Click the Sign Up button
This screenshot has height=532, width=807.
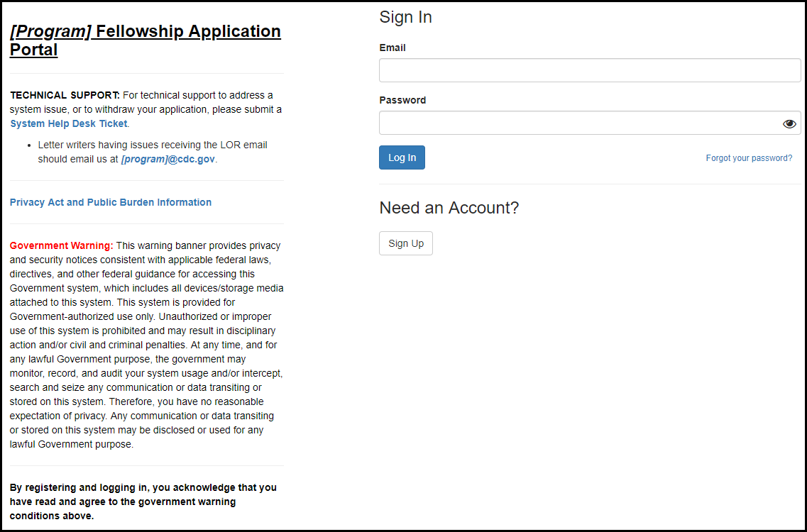pyautogui.click(x=406, y=243)
